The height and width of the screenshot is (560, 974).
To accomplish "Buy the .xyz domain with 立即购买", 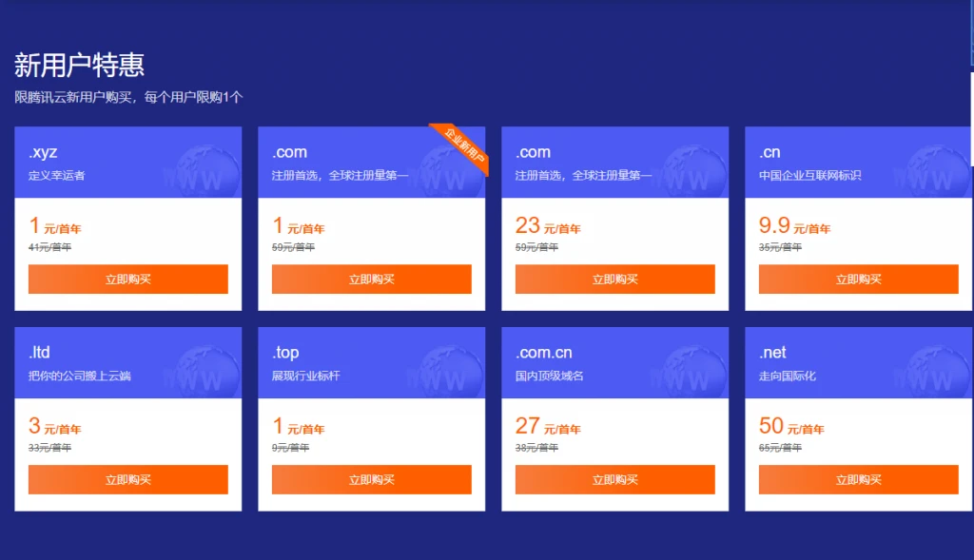I will tap(128, 280).
